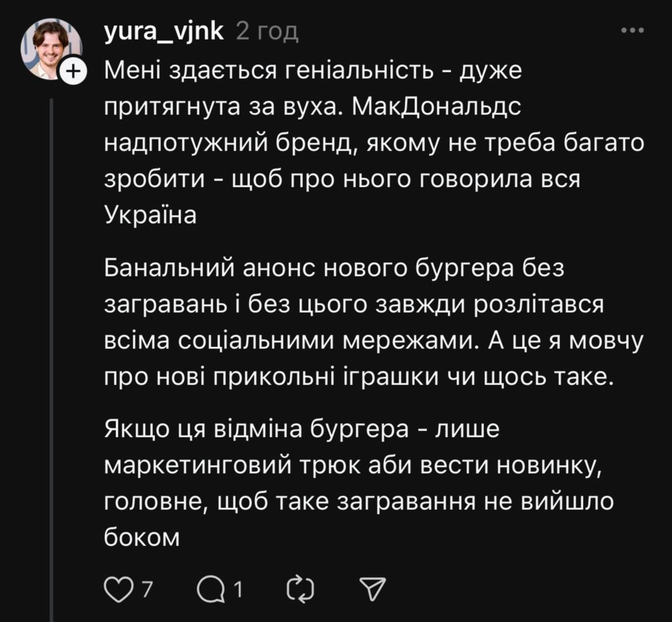View the reply count of 1

tap(237, 590)
